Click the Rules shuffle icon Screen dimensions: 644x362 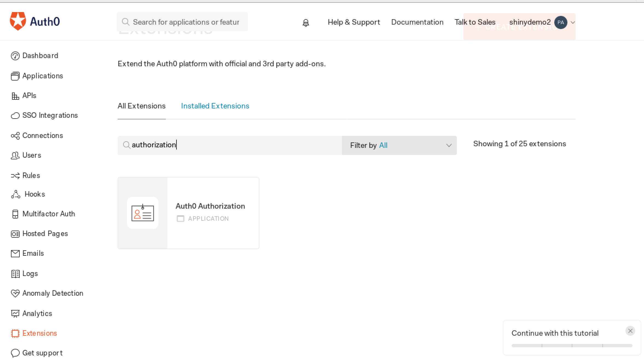pyautogui.click(x=15, y=176)
